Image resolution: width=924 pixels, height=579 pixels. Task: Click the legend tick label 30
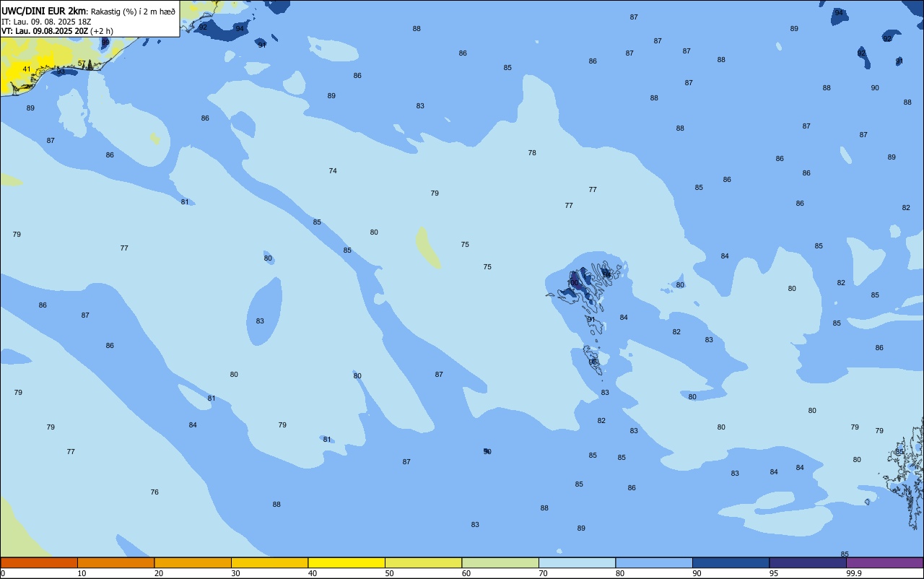[235, 573]
